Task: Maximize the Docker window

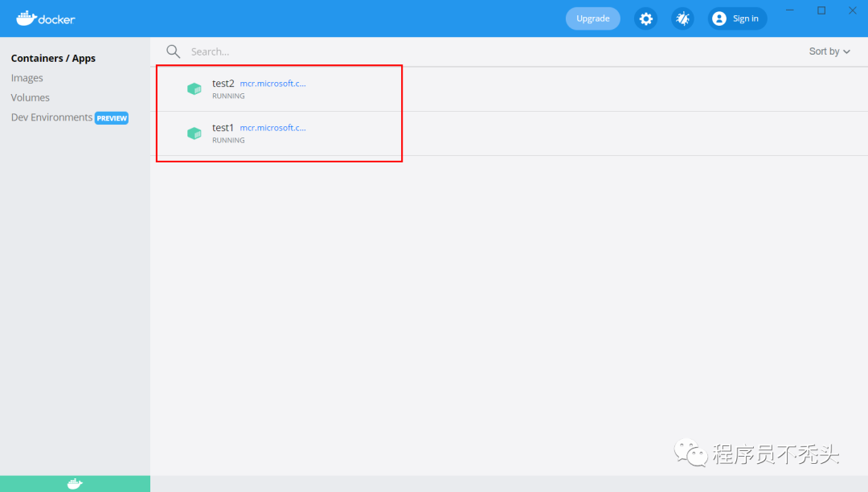Action: (x=821, y=10)
